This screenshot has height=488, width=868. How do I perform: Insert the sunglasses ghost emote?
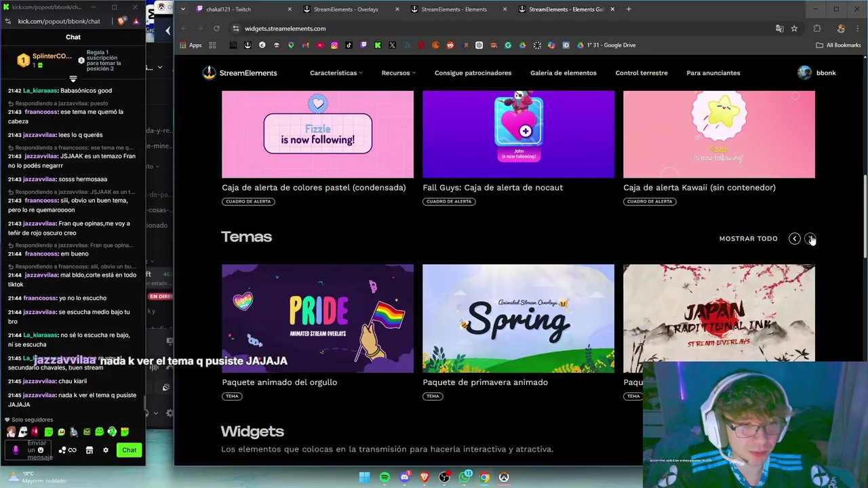point(23,432)
